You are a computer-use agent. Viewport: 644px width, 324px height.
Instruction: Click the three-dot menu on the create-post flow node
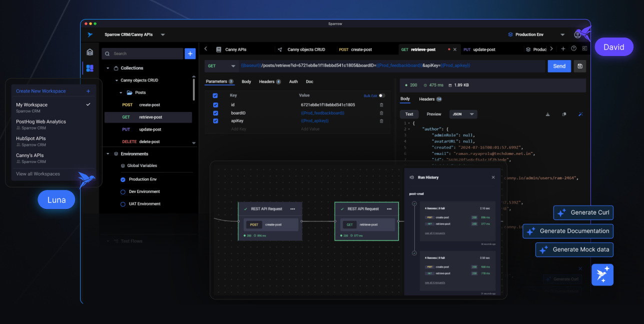[x=293, y=209]
